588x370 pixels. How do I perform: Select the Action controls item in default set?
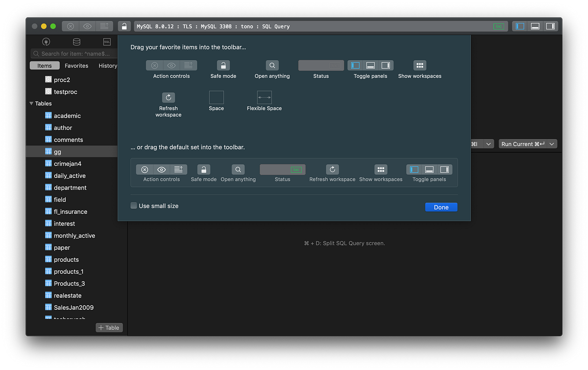tap(161, 169)
